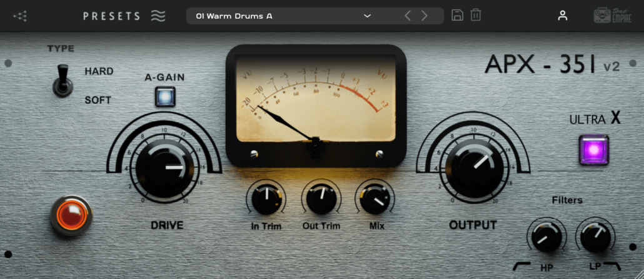Delete preset using the trash icon
This screenshot has height=279, width=644.
[x=476, y=16]
